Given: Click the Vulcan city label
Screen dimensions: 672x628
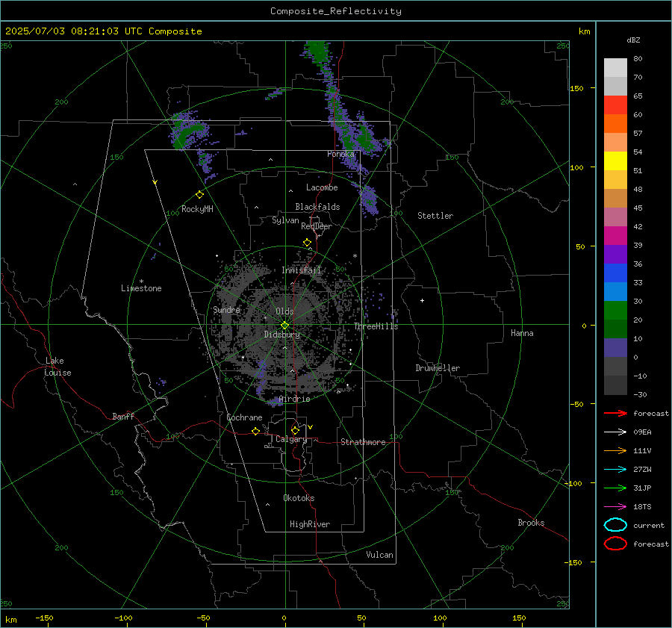Looking at the screenshot, I should (x=379, y=555).
